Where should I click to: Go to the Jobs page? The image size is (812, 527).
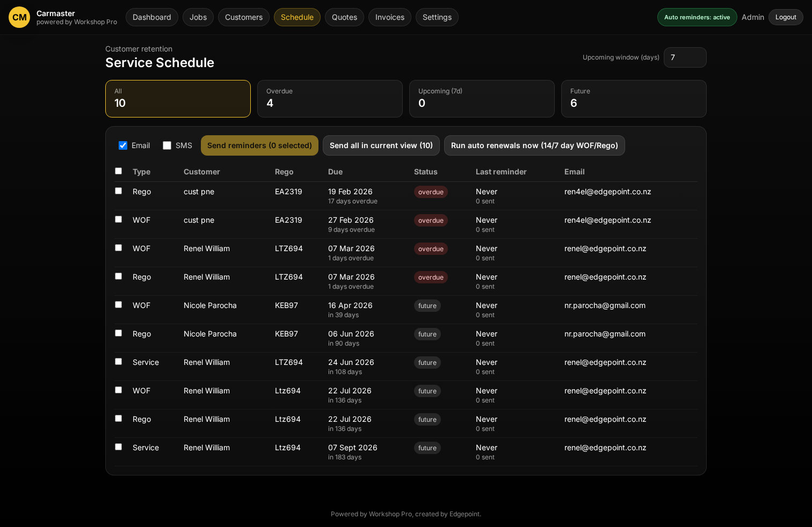198,17
